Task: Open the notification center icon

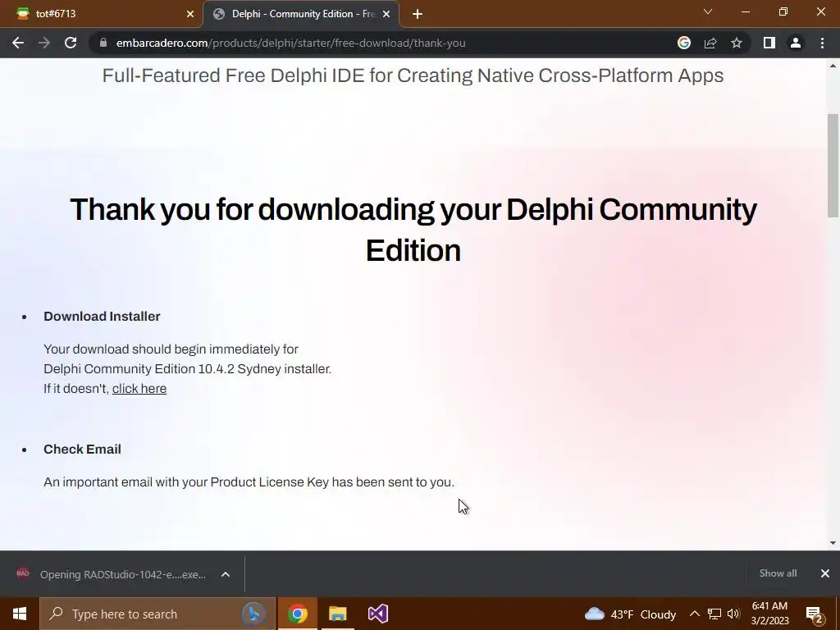Action: tap(815, 614)
